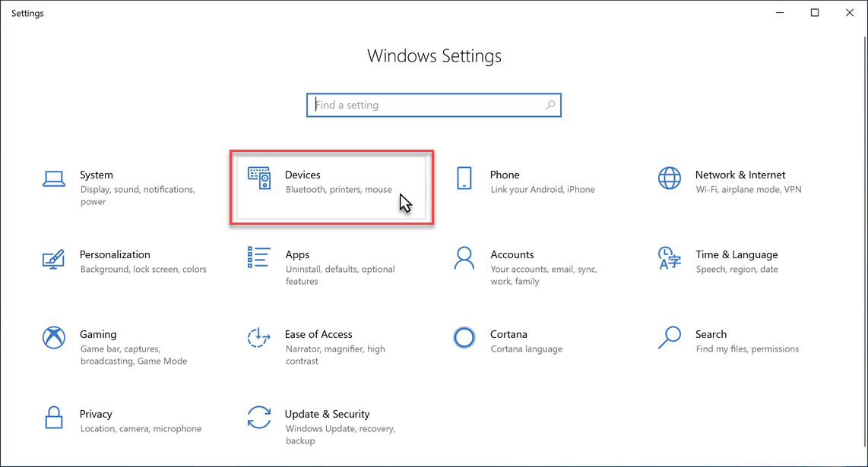Click 'Location, camera, microphone' text

pos(141,428)
